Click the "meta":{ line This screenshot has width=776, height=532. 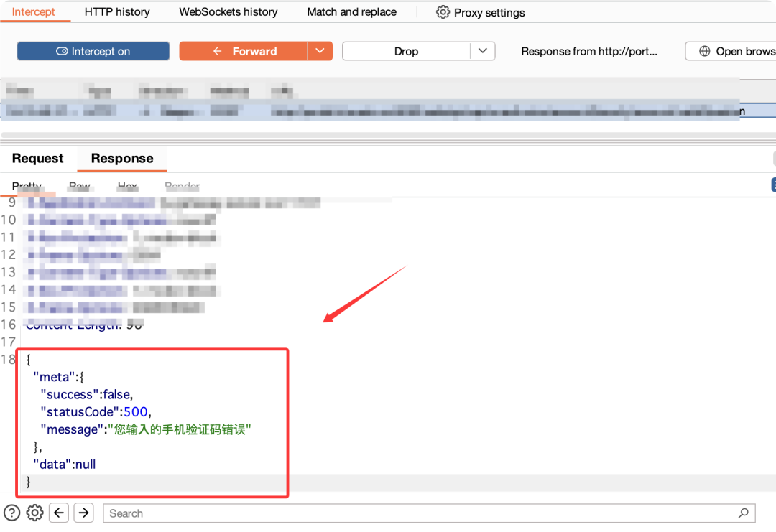point(58,377)
